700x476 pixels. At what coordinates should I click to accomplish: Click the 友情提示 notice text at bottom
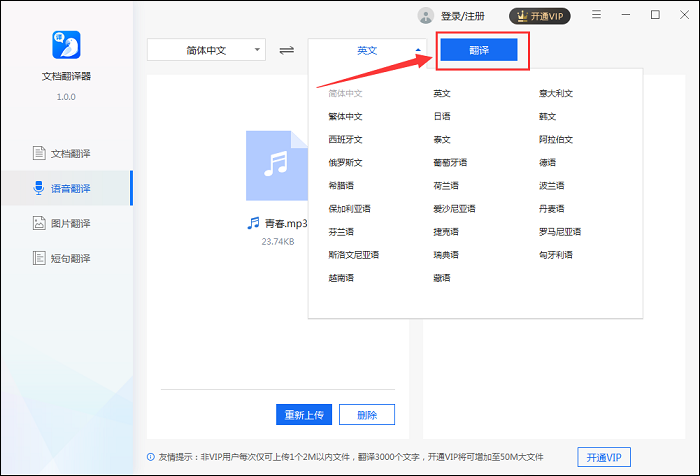pos(351,457)
